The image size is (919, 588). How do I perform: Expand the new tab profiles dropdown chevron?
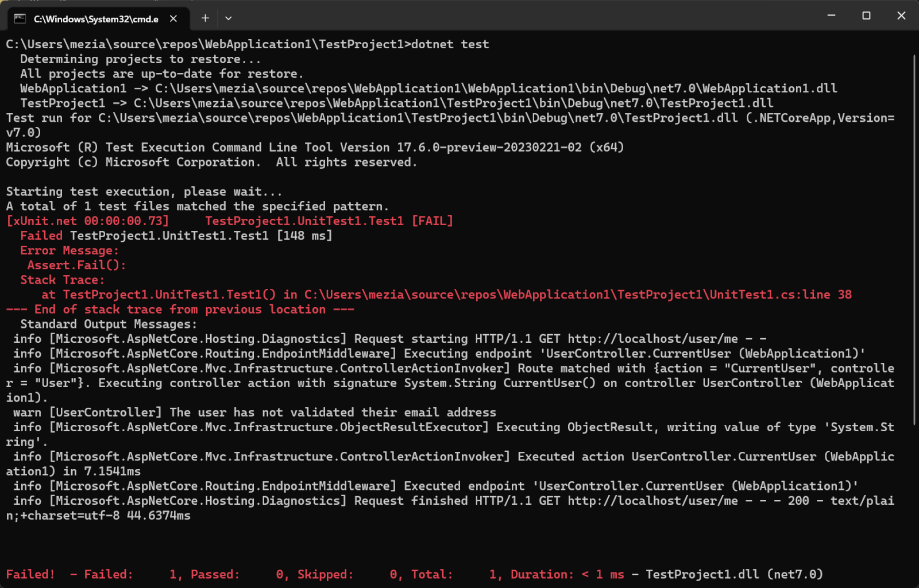click(229, 18)
